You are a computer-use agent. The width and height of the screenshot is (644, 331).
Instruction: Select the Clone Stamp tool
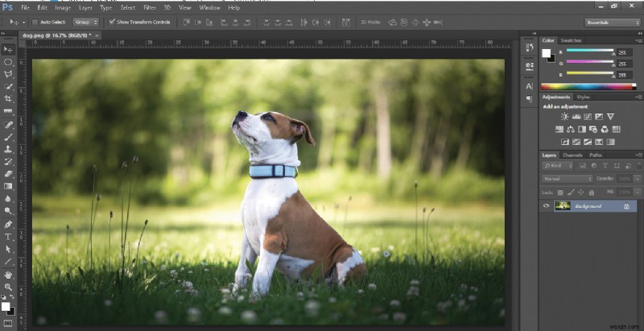click(8, 149)
